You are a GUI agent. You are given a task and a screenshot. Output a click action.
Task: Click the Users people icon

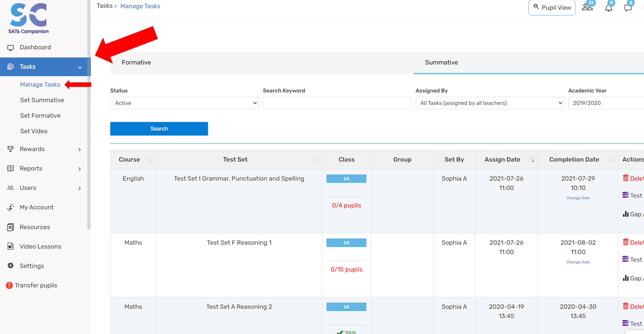[x=10, y=188]
